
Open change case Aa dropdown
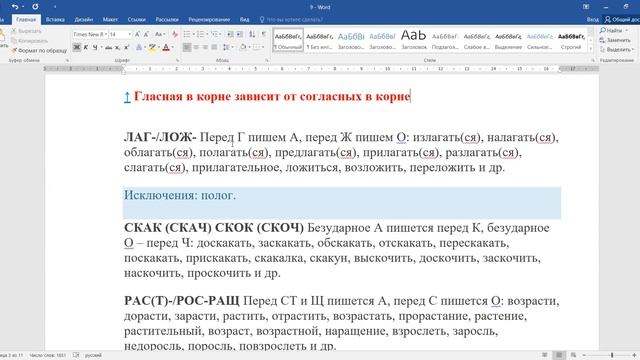(x=160, y=34)
